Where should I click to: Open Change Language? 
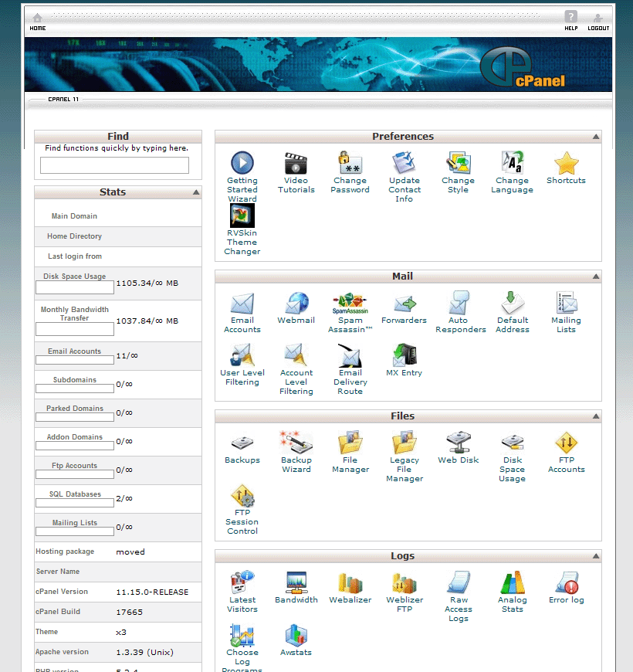(513, 163)
